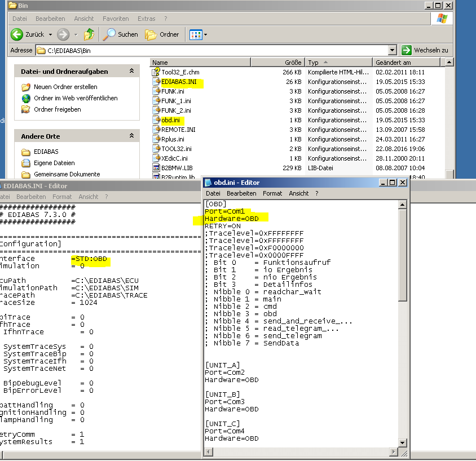Click Ordner im Web veröffentlichen link
Viewport: 476px width, 461px height.
[76, 98]
